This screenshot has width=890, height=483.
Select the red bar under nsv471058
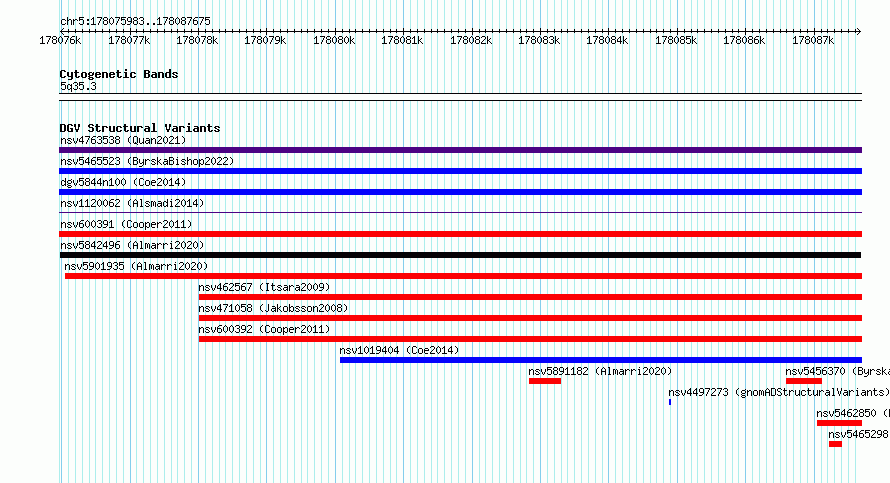point(530,318)
